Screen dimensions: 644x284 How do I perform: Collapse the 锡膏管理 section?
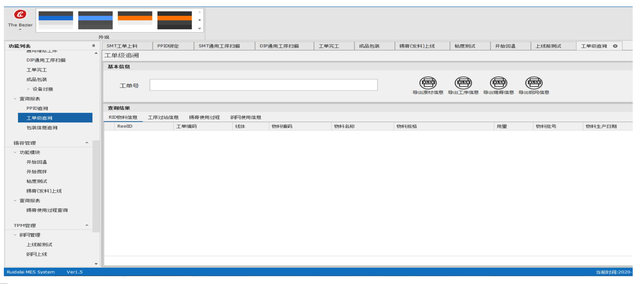(x=87, y=143)
